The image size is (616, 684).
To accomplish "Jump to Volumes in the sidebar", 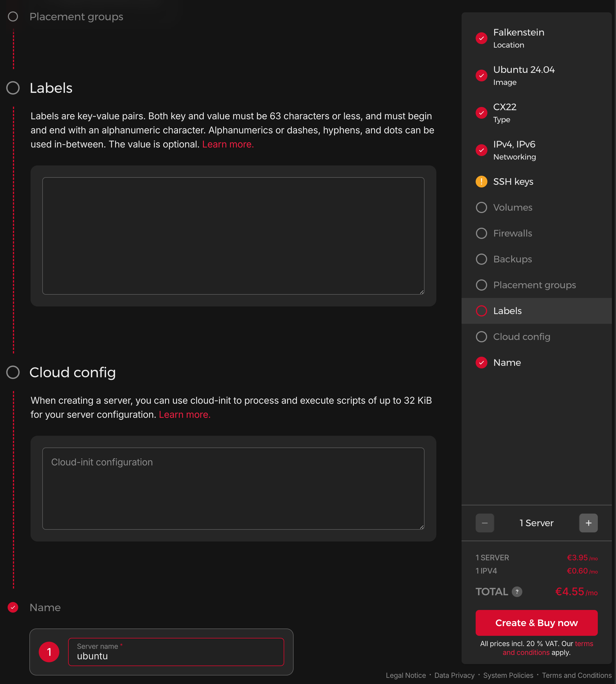I will pos(512,207).
